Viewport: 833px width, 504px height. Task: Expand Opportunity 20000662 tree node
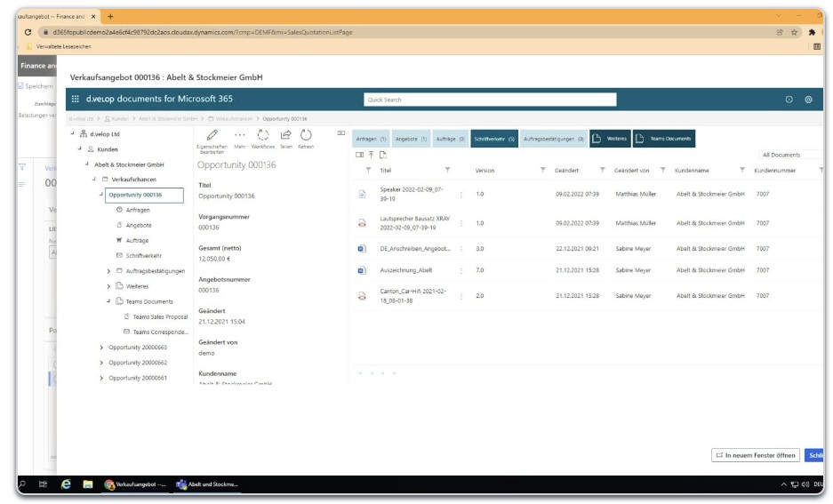tap(101, 364)
